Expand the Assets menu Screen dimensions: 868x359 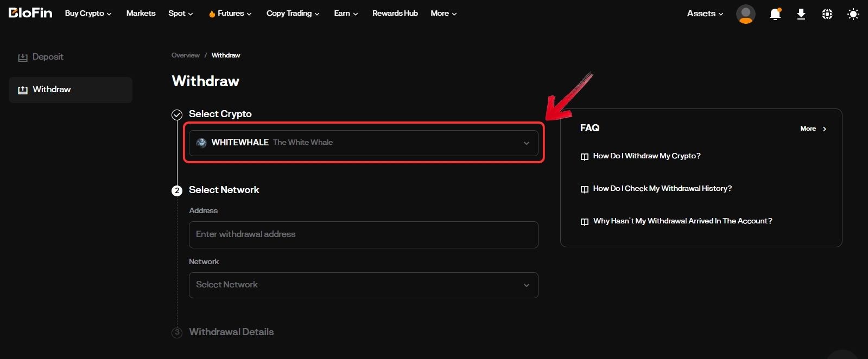pos(705,14)
